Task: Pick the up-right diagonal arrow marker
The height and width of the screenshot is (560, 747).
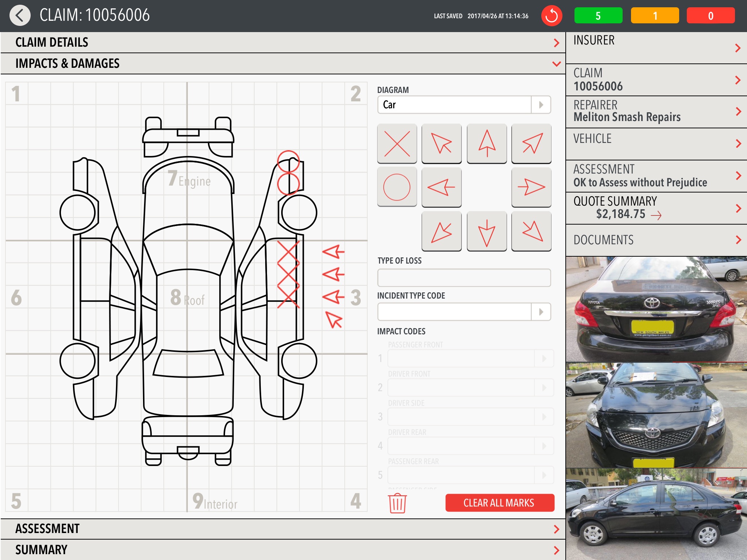Action: 531,143
